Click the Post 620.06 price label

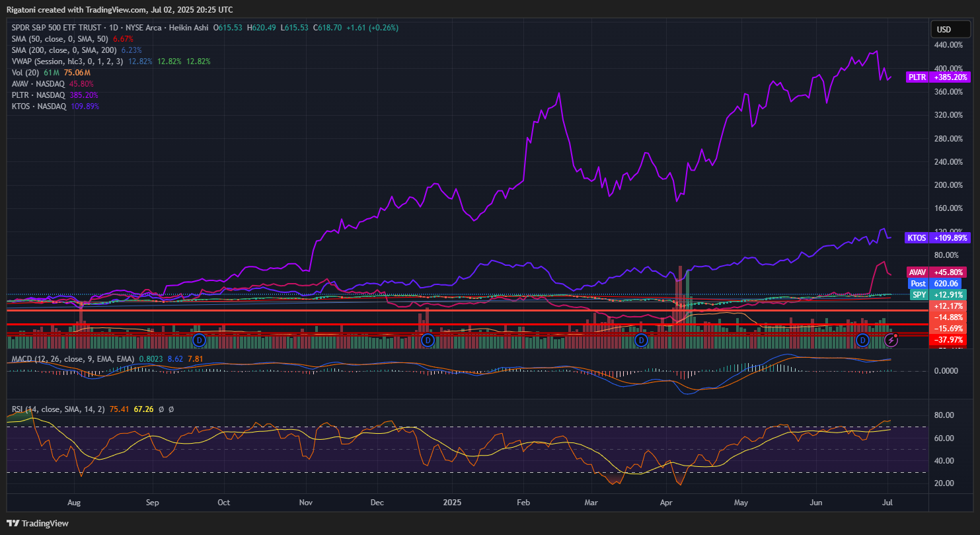935,283
